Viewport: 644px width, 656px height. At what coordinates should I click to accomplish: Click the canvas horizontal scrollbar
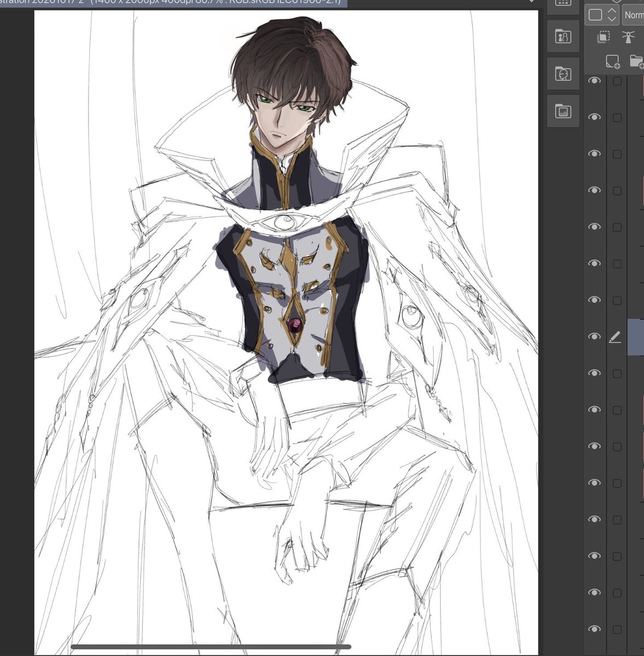[x=211, y=647]
